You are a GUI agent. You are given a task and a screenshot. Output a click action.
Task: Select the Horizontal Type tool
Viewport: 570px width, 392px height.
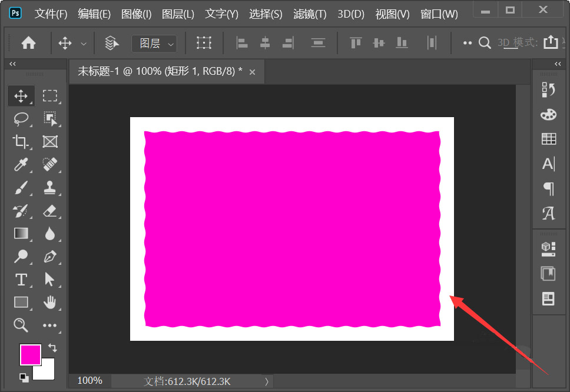click(x=21, y=280)
